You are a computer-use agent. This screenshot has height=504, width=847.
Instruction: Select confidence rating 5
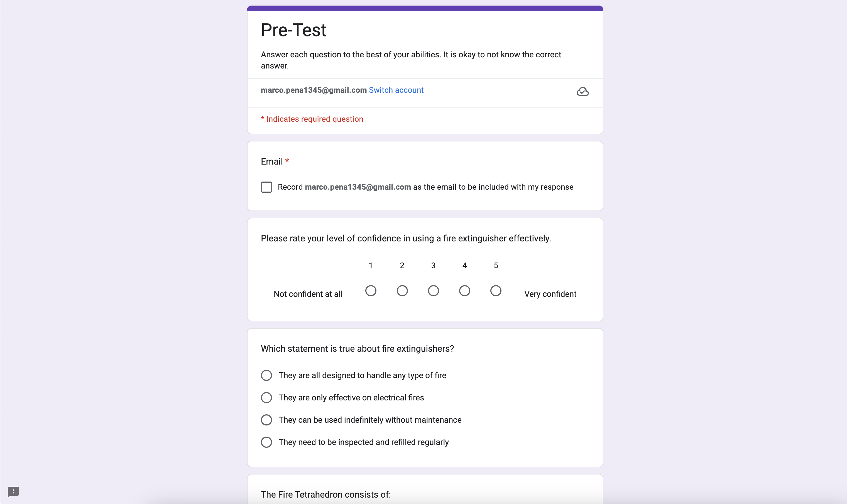(496, 291)
